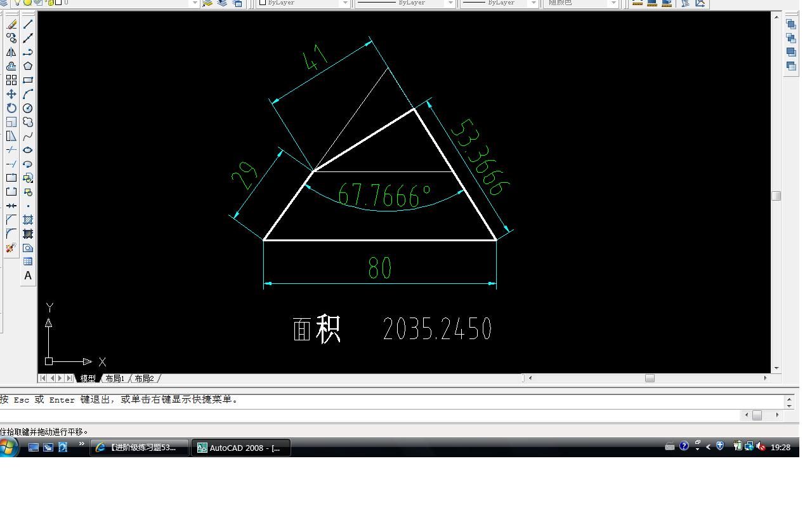Screen dimensions: 812x508
Task: Click scroll-down arrow of drawing area
Action: tap(776, 368)
